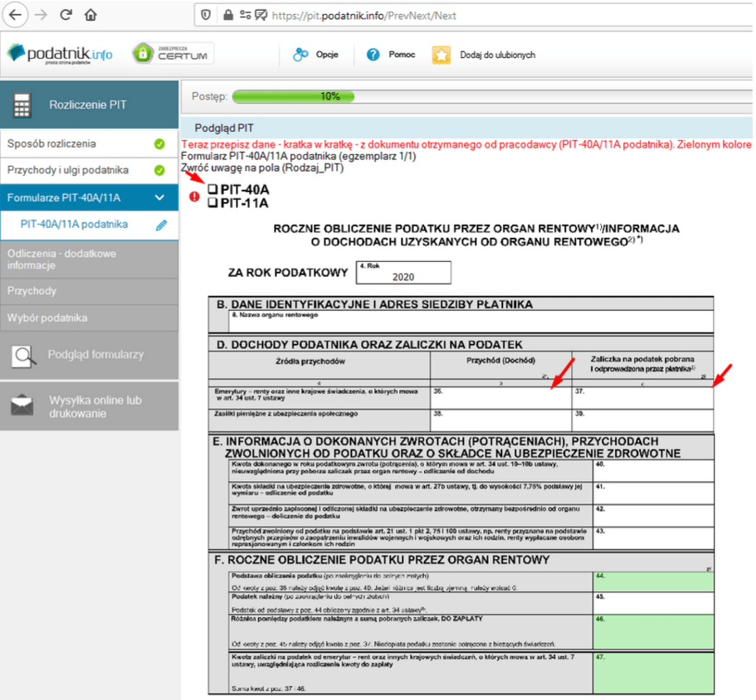Click the magnifier Podgląd formularzy icon
The height and width of the screenshot is (700, 756).
click(23, 357)
